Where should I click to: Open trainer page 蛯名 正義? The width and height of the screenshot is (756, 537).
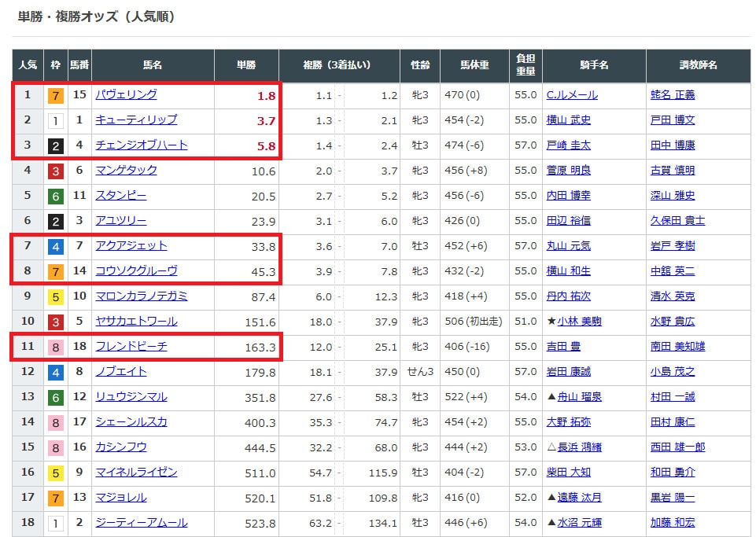click(673, 95)
